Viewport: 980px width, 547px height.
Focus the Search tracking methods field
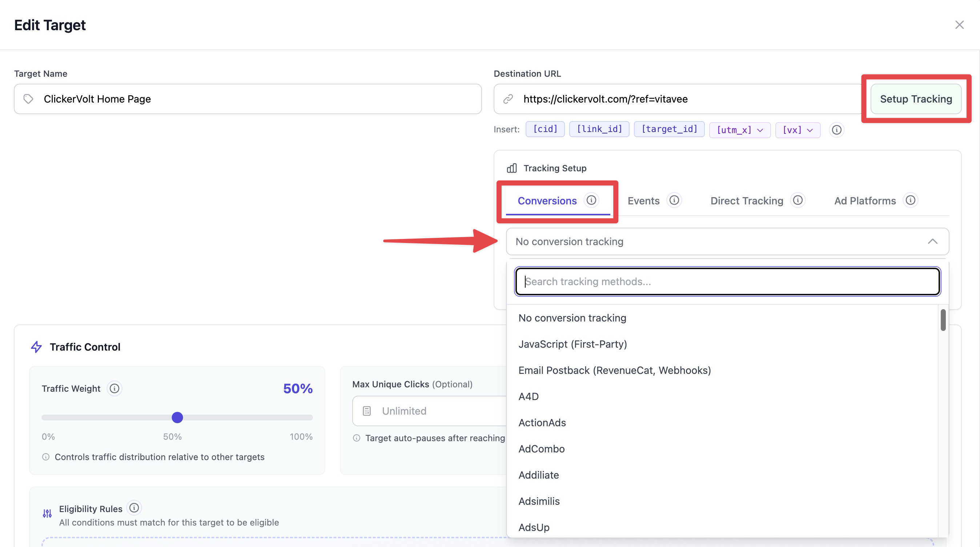(x=727, y=281)
